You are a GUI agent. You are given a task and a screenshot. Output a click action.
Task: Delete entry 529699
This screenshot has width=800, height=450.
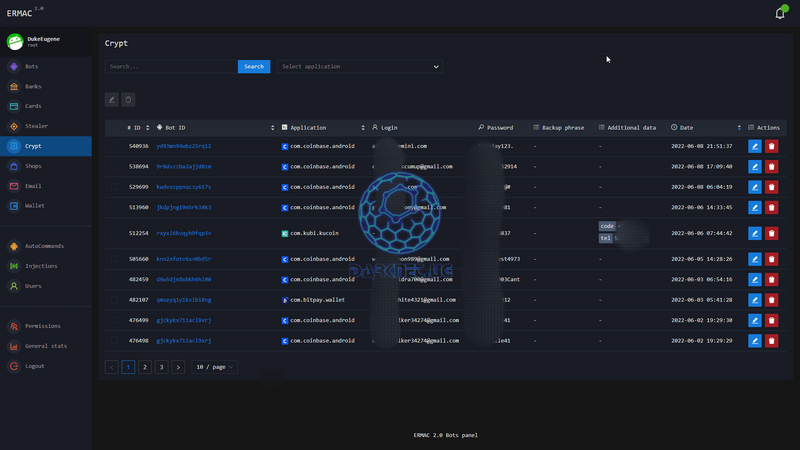tap(771, 187)
